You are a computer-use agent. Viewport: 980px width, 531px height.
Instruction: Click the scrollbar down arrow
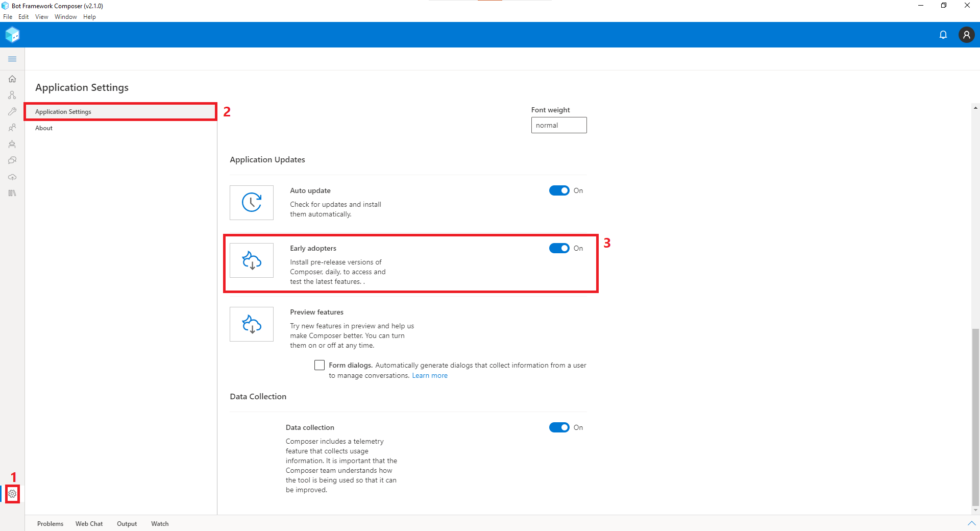[x=975, y=510]
